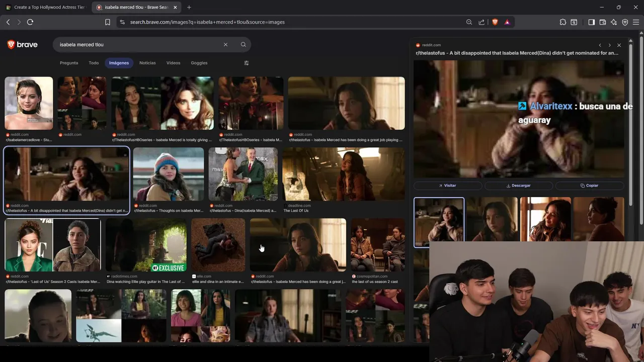Open Brave Shields lion icon
The image size is (644, 362).
(495, 22)
